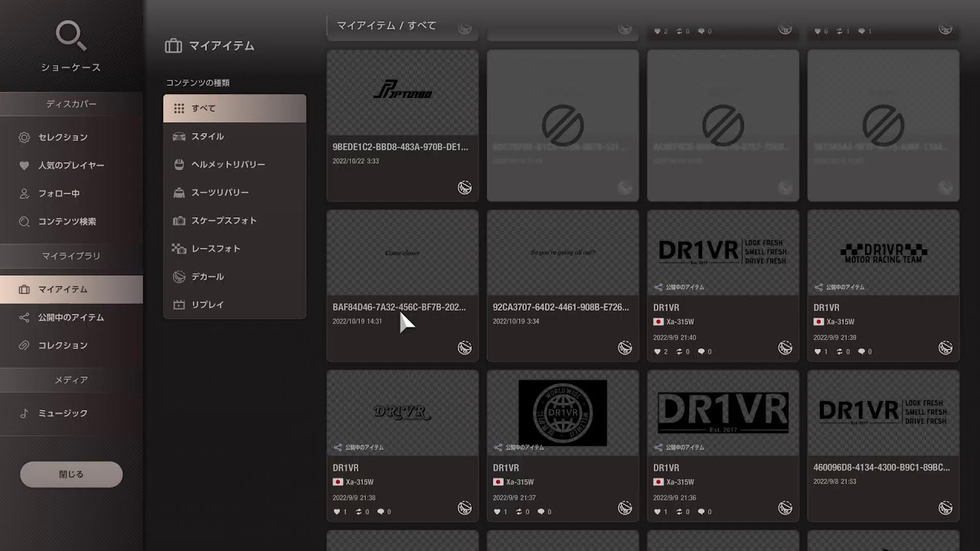
Task: Open 人気のプレイヤー list
Action: 71,165
